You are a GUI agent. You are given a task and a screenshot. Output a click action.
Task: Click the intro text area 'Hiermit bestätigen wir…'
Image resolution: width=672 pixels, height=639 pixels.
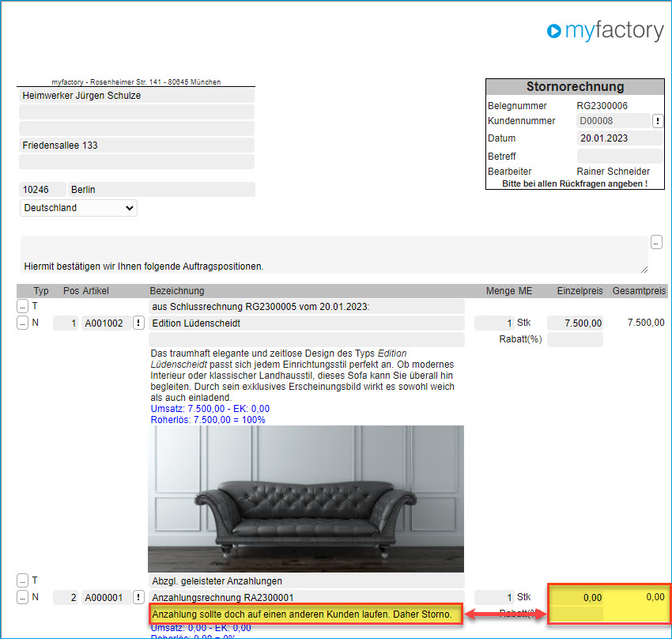pos(334,255)
